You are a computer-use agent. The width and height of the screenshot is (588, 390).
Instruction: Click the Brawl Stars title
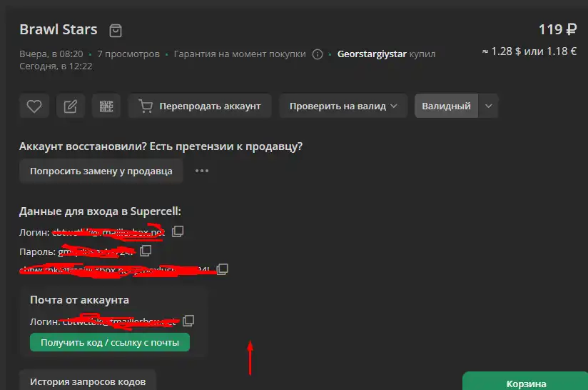pyautogui.click(x=59, y=30)
